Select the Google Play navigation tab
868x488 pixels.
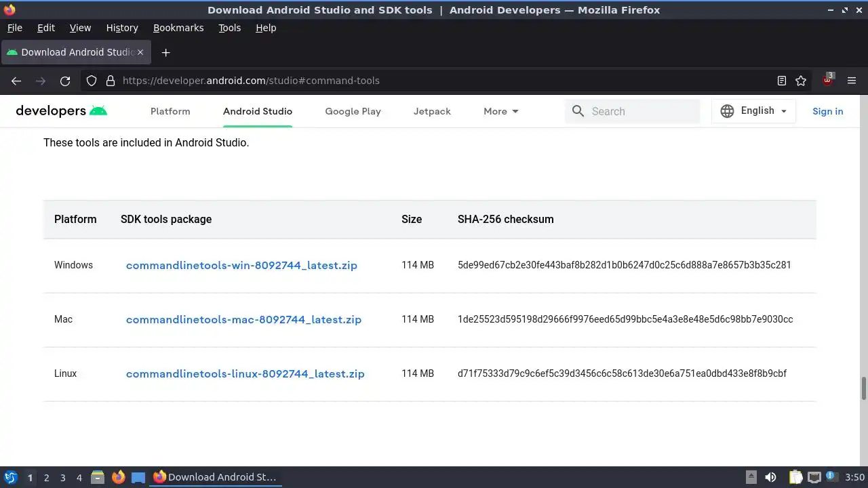(x=353, y=111)
